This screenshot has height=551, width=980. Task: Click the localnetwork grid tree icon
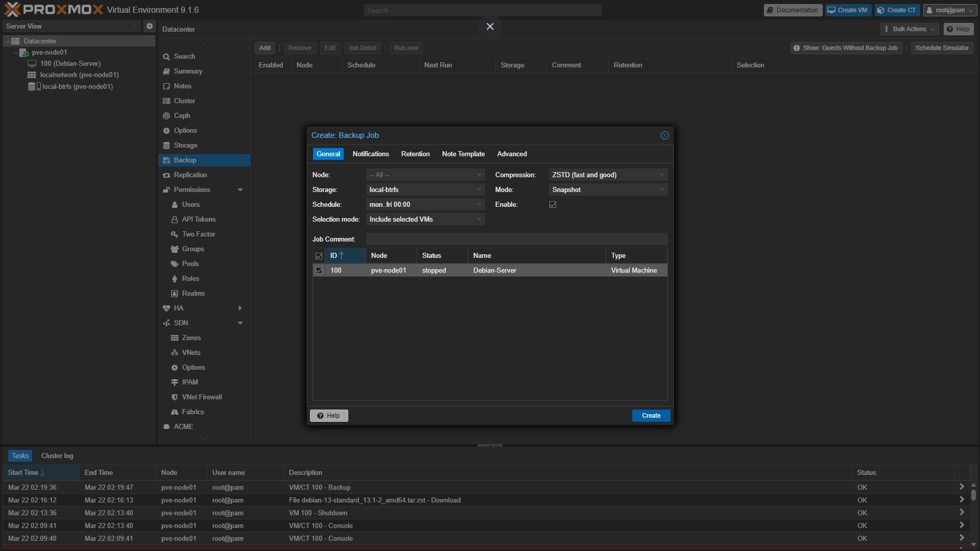32,75
